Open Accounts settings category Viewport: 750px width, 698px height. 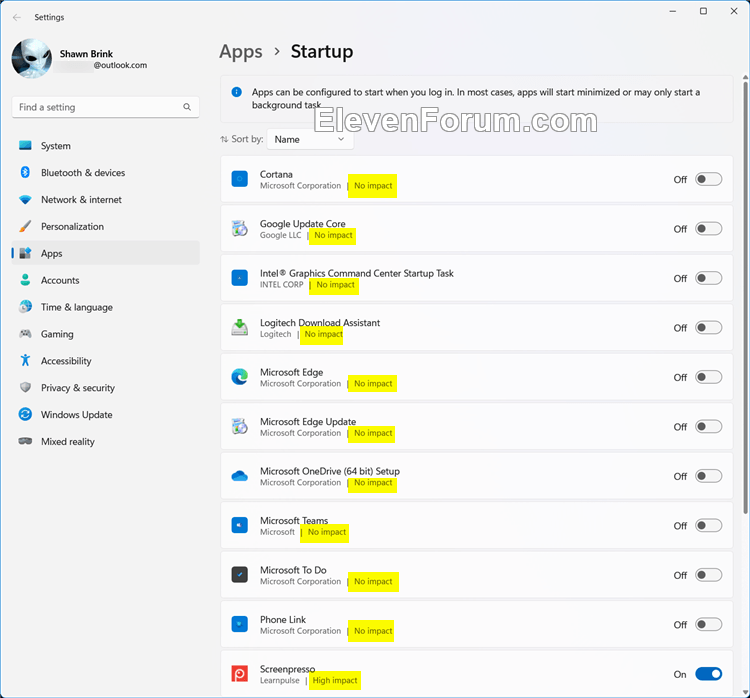[x=105, y=280]
